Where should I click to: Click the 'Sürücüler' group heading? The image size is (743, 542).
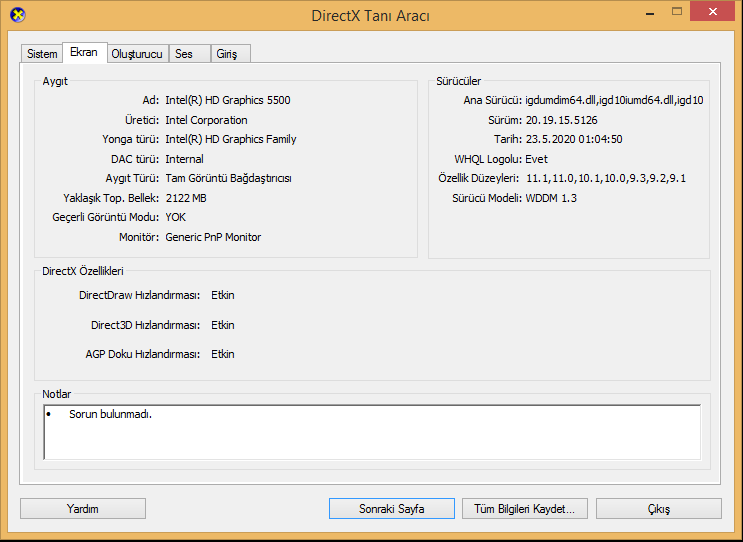point(459,81)
